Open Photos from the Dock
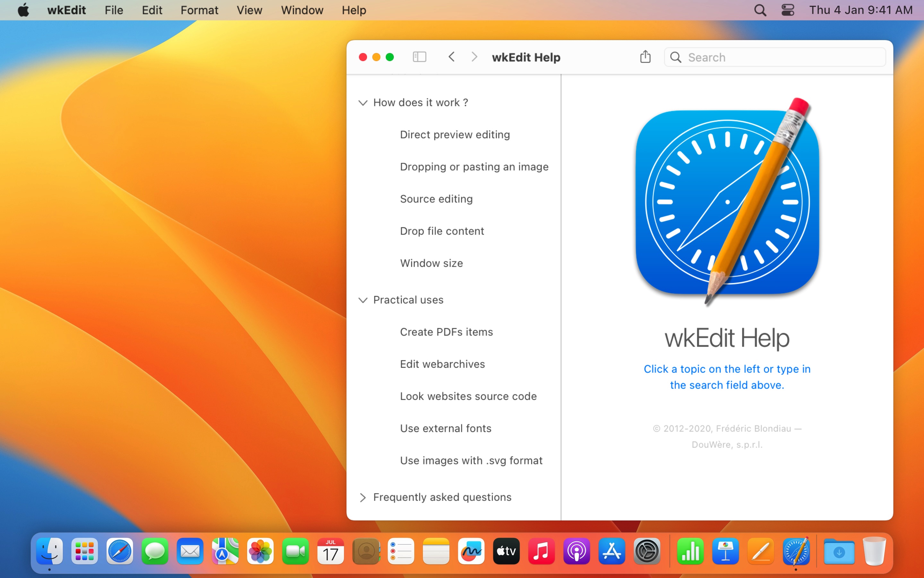Screen dimensions: 924x578 (261, 551)
